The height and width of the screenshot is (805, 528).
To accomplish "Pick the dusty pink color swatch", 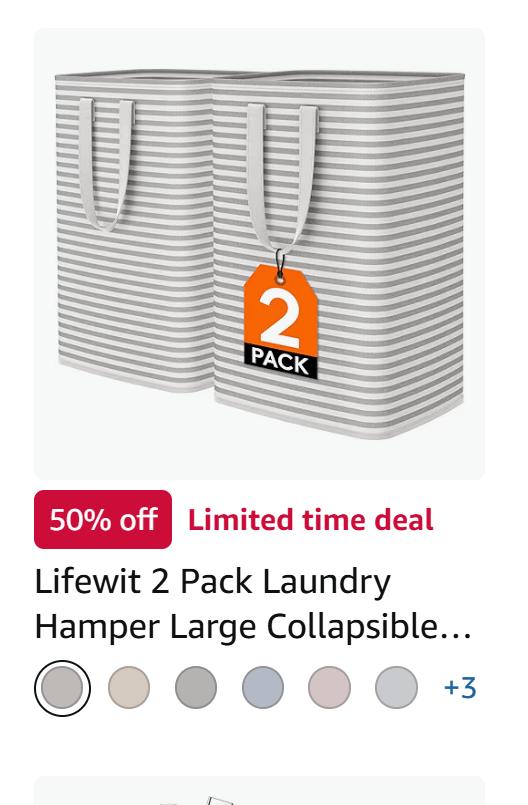I will 329,688.
